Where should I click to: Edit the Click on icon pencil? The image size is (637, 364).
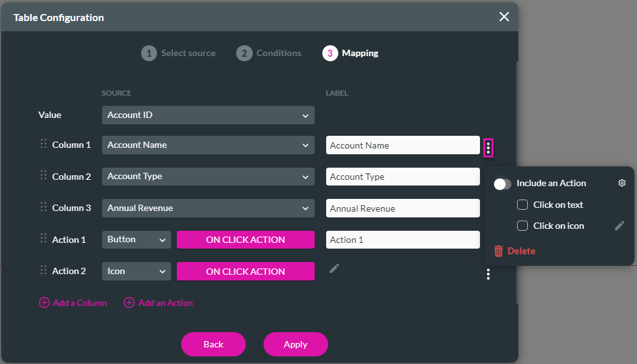619,226
